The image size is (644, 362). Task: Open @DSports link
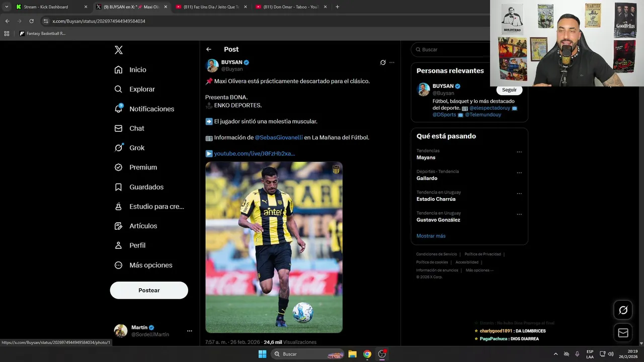tap(444, 115)
